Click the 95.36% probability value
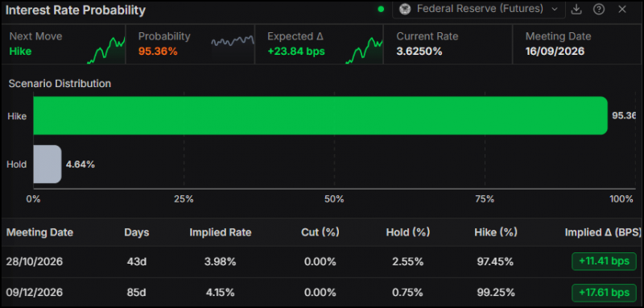The image size is (644, 308). click(x=158, y=52)
